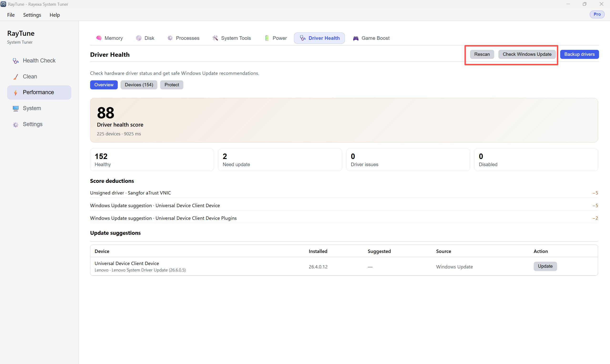This screenshot has width=610, height=364.
Task: Open the Help menu
Action: pyautogui.click(x=55, y=15)
